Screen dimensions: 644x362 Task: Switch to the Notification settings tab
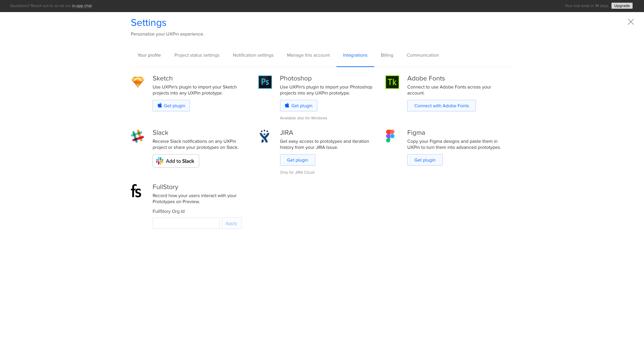pos(253,55)
